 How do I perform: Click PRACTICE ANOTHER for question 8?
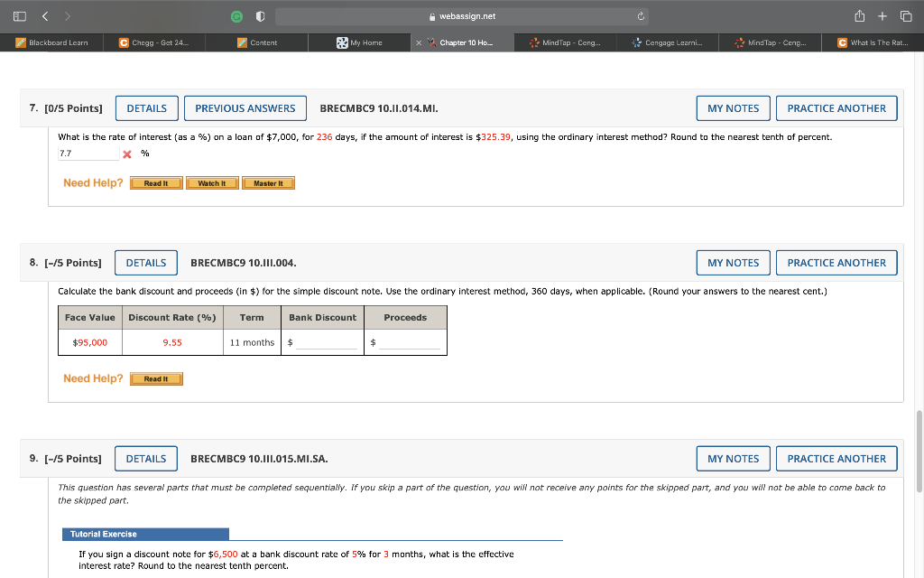(x=836, y=262)
